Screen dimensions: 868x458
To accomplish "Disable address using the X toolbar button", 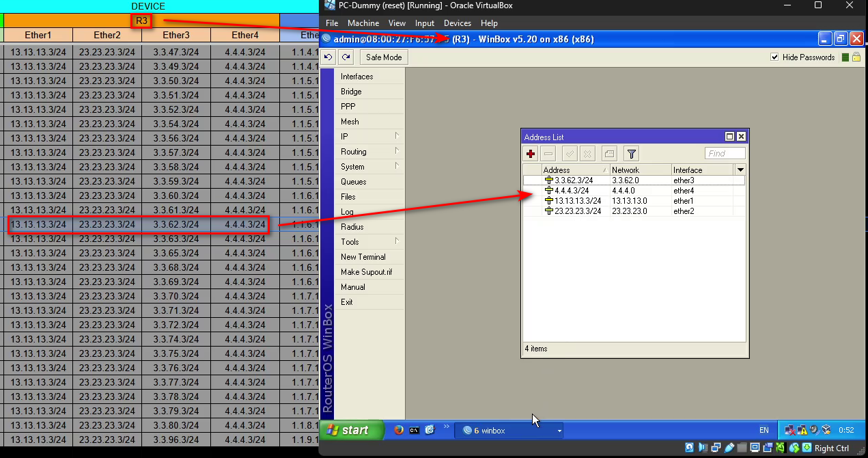I will (x=587, y=154).
